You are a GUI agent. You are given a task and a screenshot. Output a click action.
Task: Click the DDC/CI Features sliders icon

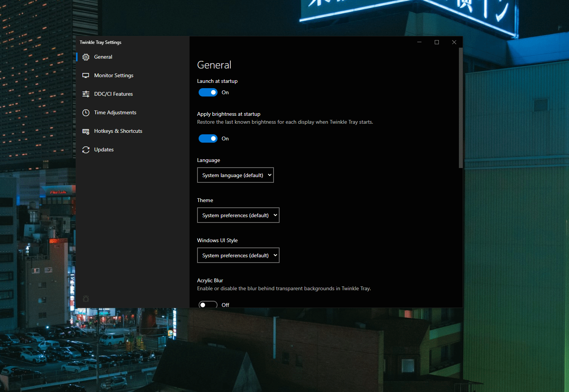click(86, 94)
